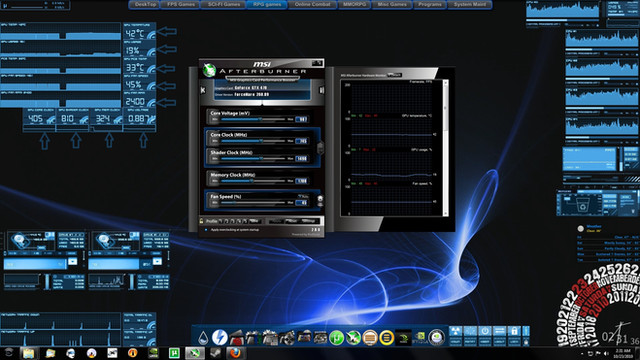Open the recycle bin desktop widget

click(x=583, y=205)
